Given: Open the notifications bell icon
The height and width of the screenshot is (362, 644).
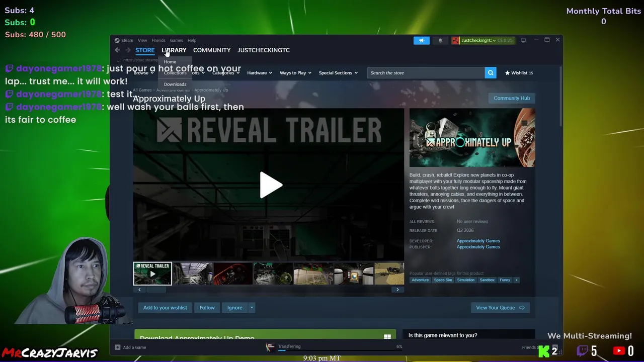Looking at the screenshot, I should coord(440,40).
